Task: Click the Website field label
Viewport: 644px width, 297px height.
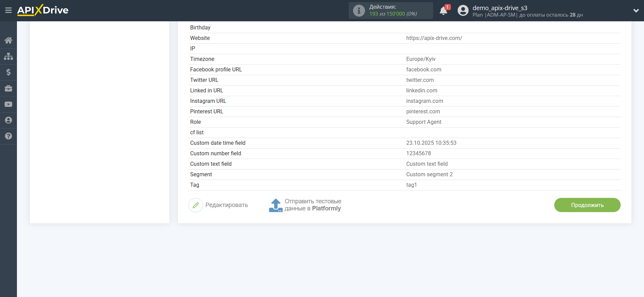Action: pyautogui.click(x=200, y=38)
